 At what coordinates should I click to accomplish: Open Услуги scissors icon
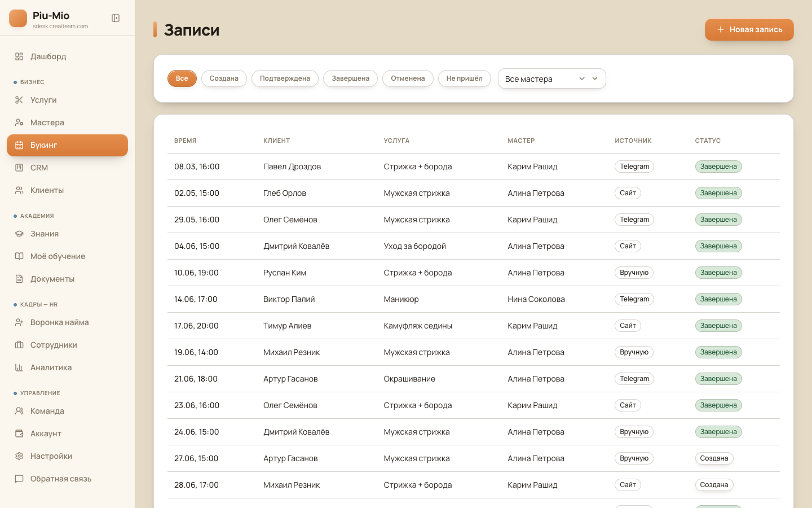19,100
